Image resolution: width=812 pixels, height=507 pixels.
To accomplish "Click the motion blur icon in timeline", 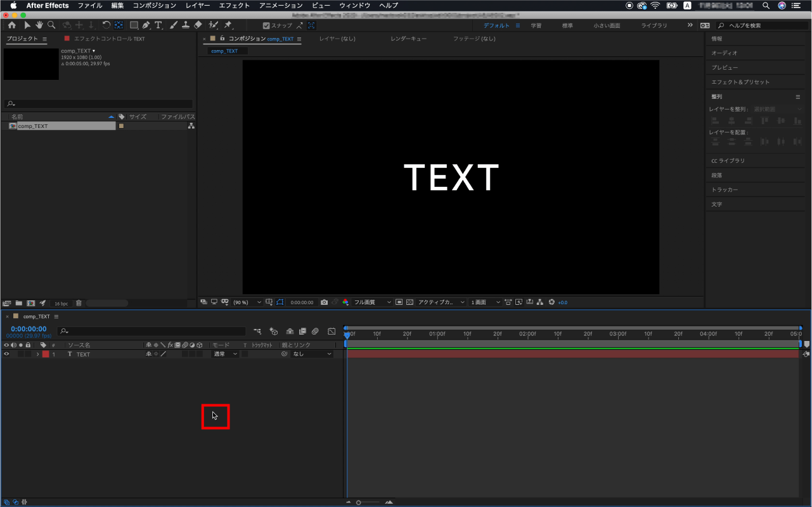I will click(315, 331).
